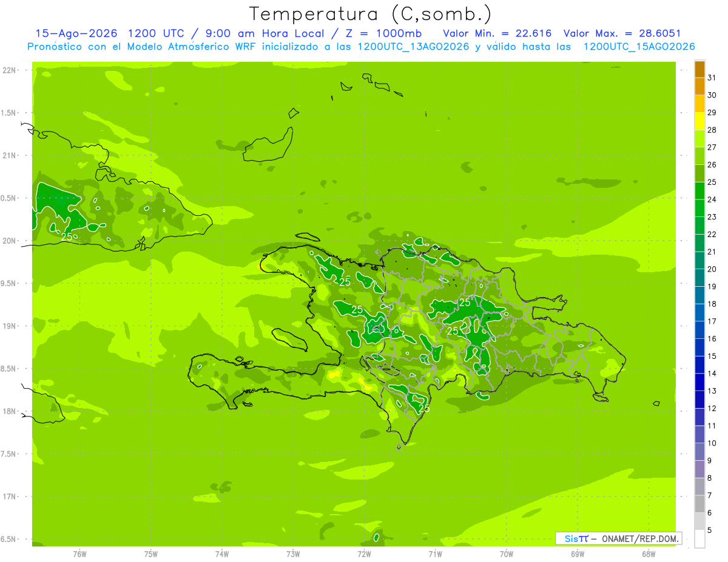Click the '76W' longitude label

(x=79, y=554)
